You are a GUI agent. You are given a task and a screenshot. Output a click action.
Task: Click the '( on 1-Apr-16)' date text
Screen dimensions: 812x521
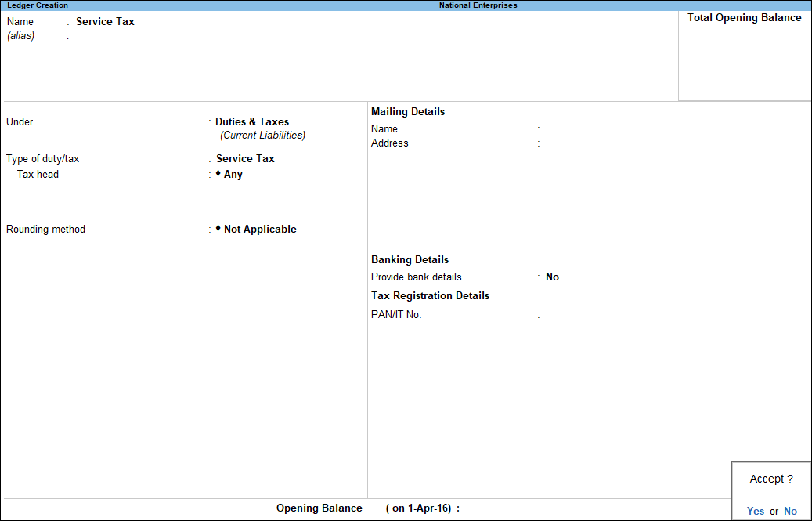[x=418, y=508]
